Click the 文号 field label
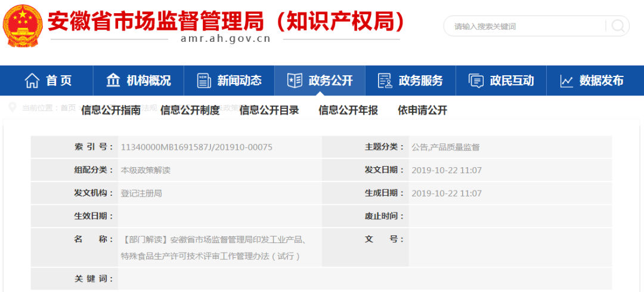Screen dimensions: 644x292 [385, 239]
